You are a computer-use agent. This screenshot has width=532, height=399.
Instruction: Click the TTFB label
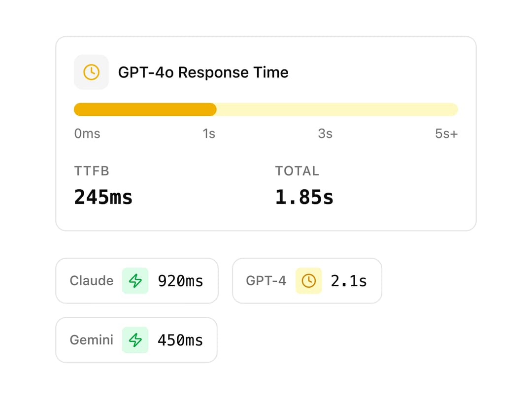pyautogui.click(x=92, y=171)
